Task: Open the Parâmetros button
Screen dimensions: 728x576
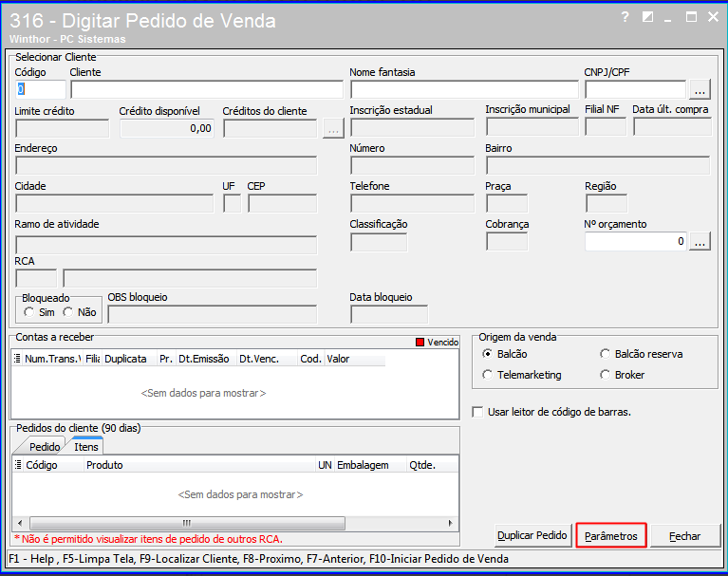Action: coord(611,535)
